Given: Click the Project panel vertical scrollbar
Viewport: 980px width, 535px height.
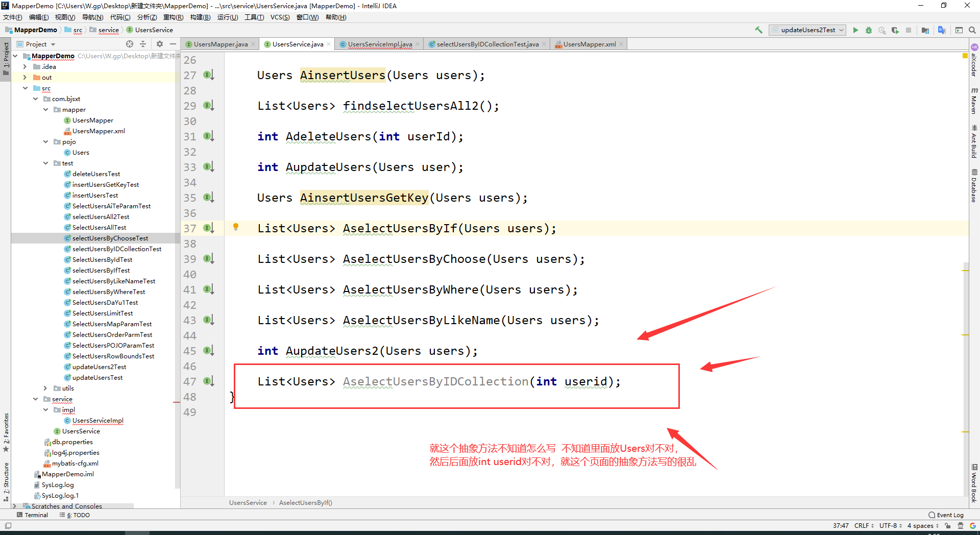Looking at the screenshot, I should pos(178,269).
